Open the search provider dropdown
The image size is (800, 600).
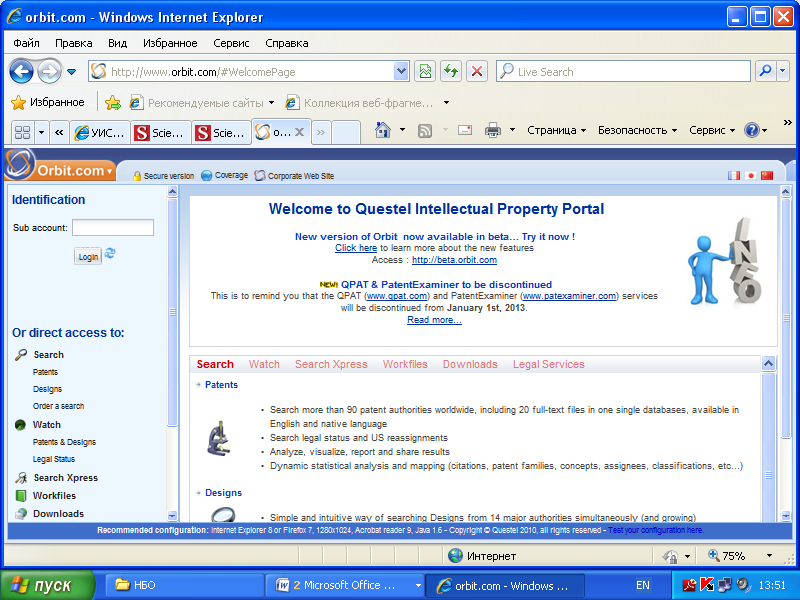[783, 71]
